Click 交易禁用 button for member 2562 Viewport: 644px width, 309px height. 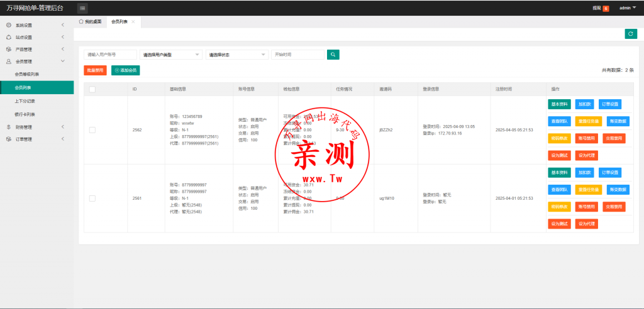coord(614,138)
